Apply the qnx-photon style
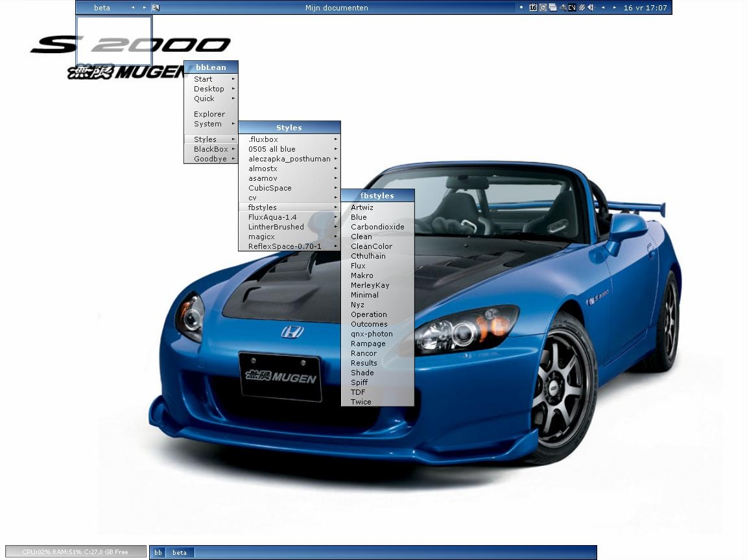Image resolution: width=747 pixels, height=560 pixels. point(372,334)
